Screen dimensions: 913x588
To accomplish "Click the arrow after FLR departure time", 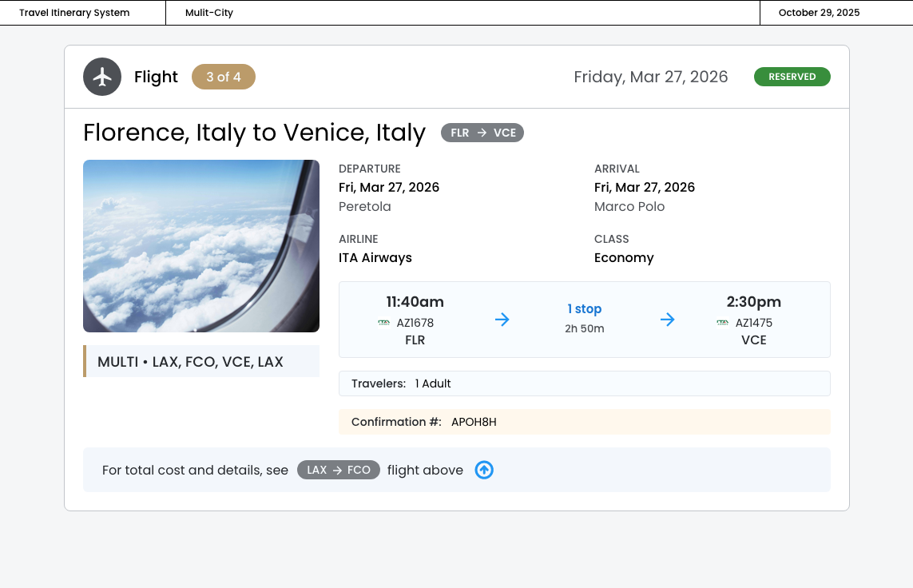I will (x=502, y=320).
